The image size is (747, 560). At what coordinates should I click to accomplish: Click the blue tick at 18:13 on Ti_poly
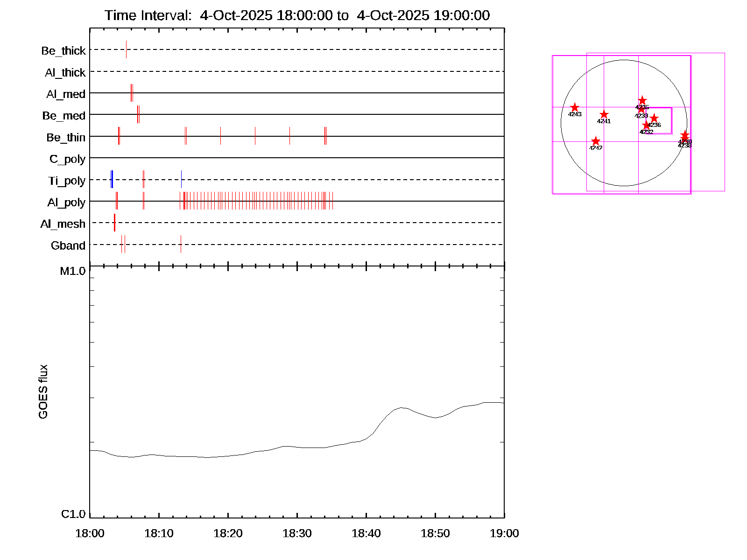181,180
